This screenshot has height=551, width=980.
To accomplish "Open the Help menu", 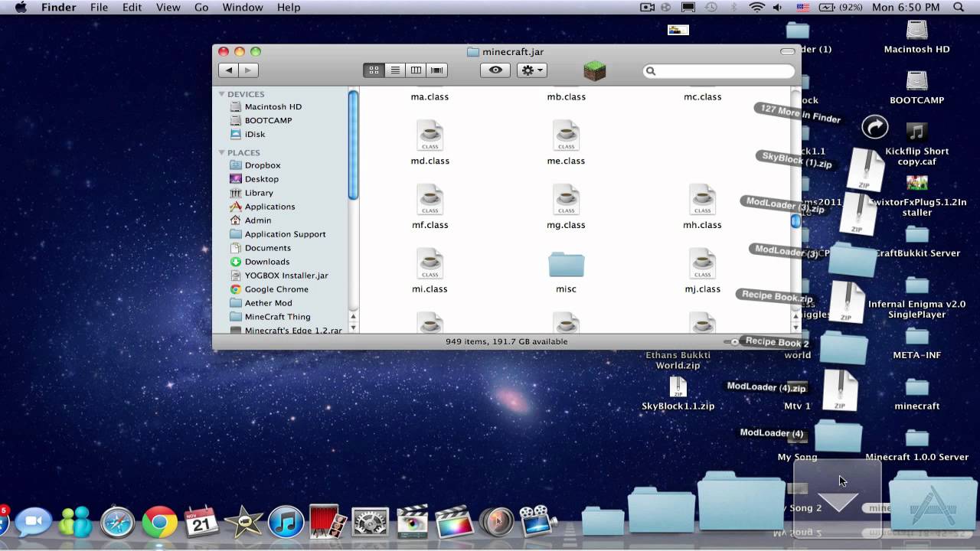I will pyautogui.click(x=289, y=8).
